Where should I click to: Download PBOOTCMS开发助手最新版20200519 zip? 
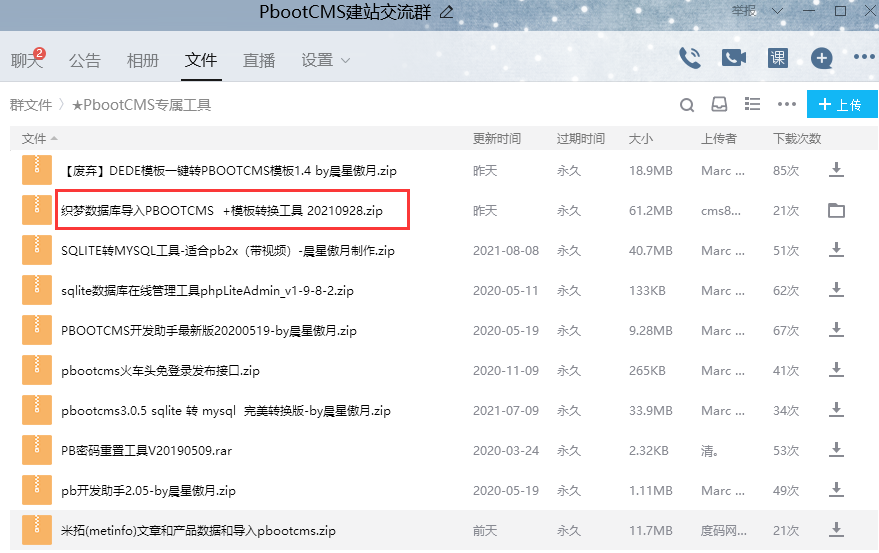[836, 330]
